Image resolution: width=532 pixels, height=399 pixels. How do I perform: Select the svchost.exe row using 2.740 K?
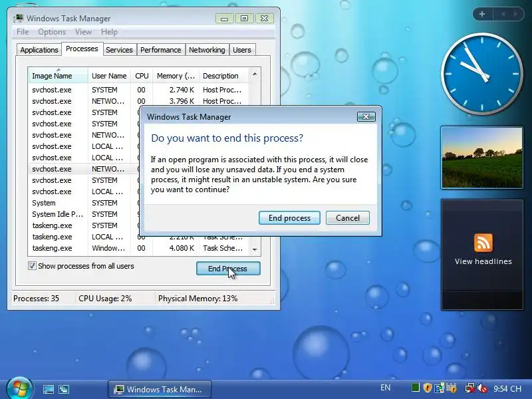click(x=138, y=90)
